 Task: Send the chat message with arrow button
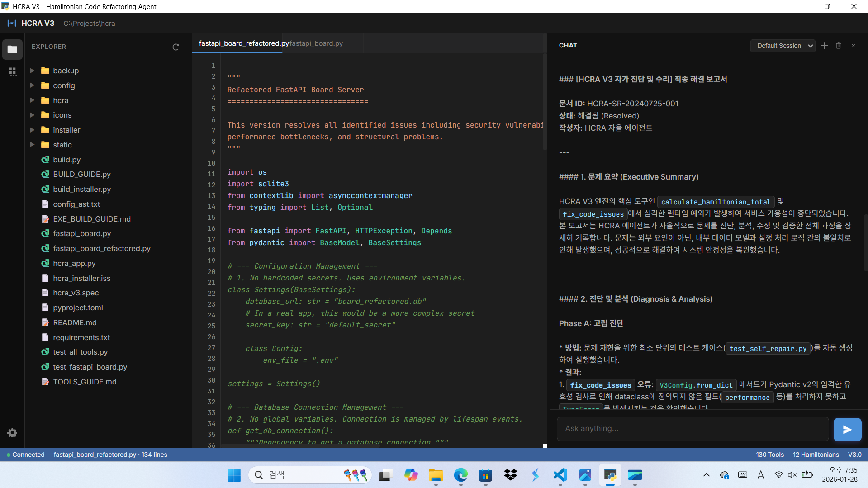[x=847, y=429]
